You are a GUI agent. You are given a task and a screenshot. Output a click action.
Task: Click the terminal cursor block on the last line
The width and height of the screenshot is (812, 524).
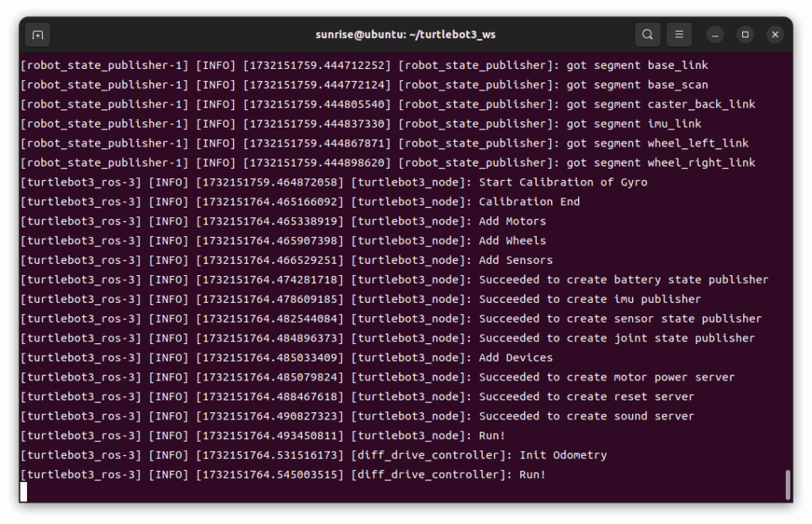point(24,492)
